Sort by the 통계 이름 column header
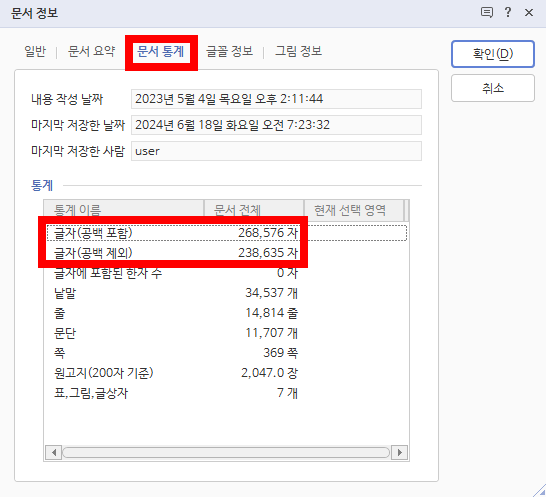The image size is (546, 497). pyautogui.click(x=124, y=210)
